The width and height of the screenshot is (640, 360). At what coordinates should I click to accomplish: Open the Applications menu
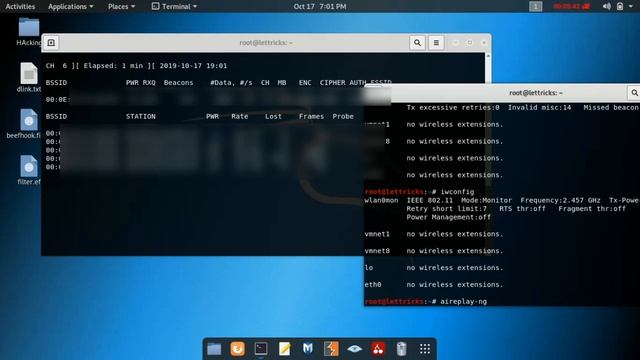71,7
